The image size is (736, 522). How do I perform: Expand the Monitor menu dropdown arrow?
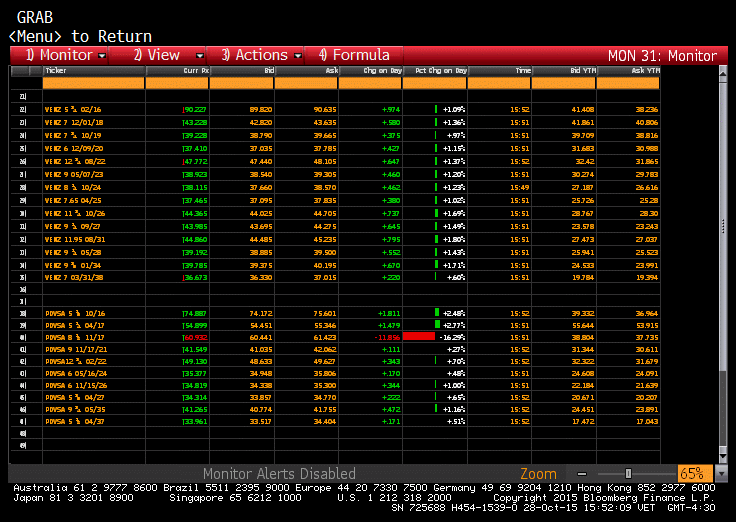point(102,56)
